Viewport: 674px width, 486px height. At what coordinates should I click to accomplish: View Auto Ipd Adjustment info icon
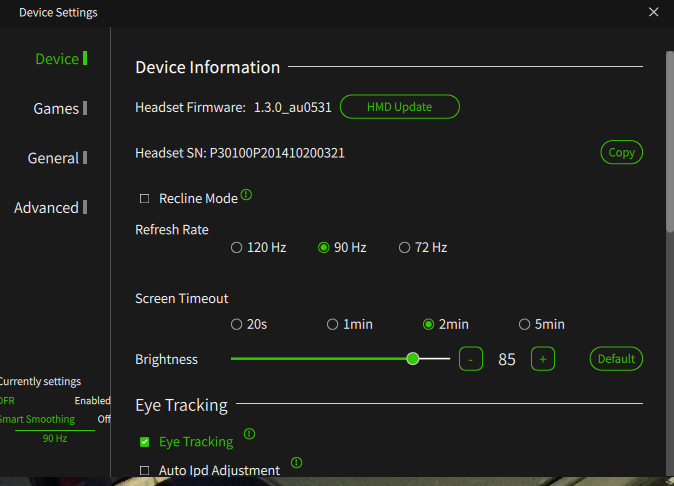point(297,462)
